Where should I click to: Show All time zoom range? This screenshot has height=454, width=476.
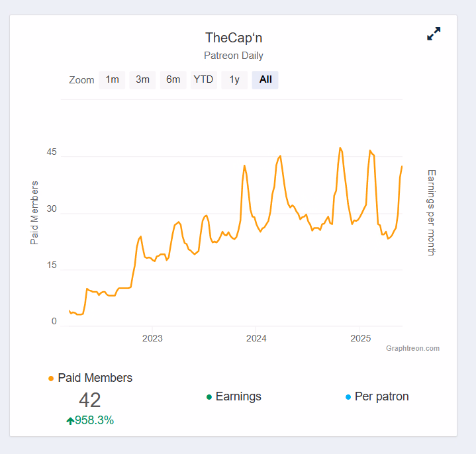click(265, 80)
